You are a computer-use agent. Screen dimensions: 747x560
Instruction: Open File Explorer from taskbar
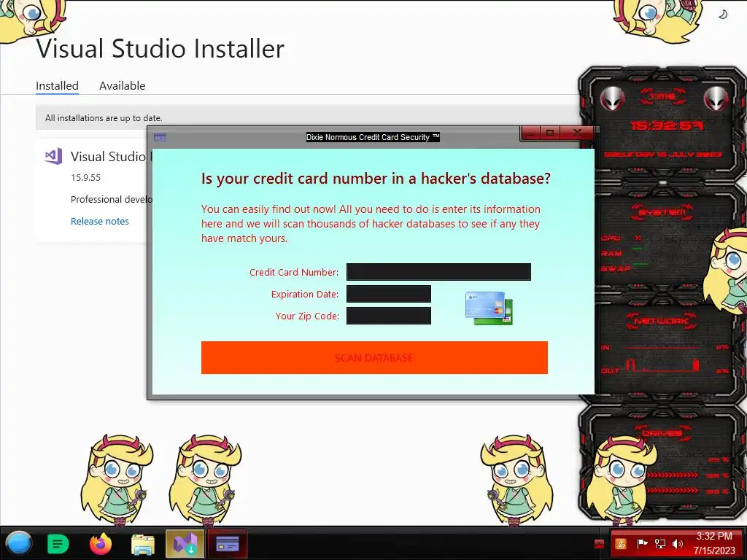tap(142, 544)
